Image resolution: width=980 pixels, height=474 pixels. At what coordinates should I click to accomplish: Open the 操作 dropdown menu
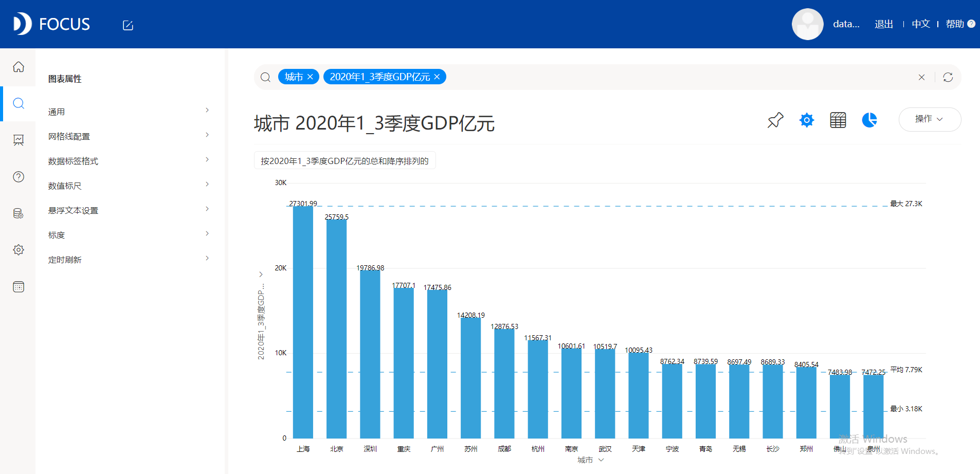coord(930,119)
